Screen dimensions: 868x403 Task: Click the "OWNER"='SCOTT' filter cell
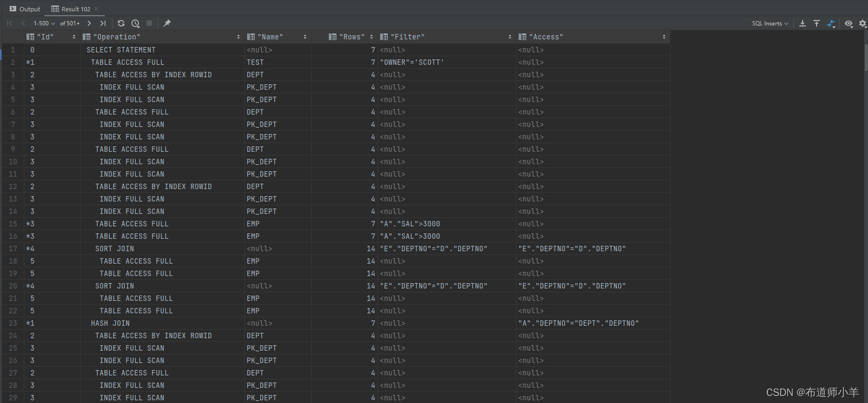447,62
